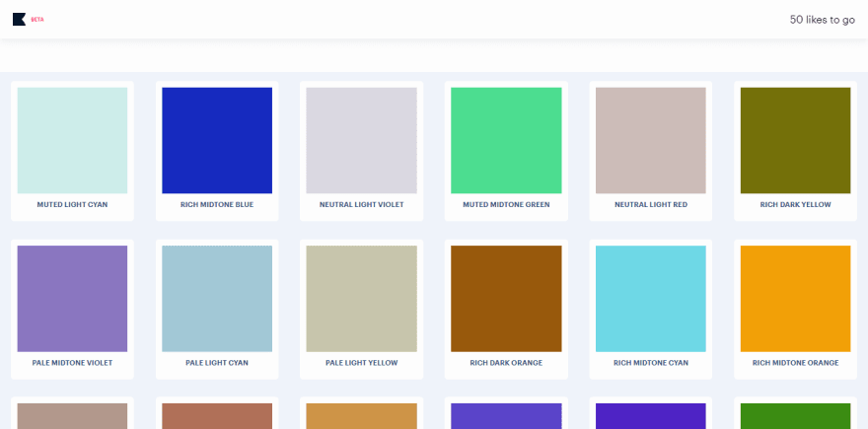Select the Rich Midtone Orange color square
The height and width of the screenshot is (429, 868).
point(795,299)
